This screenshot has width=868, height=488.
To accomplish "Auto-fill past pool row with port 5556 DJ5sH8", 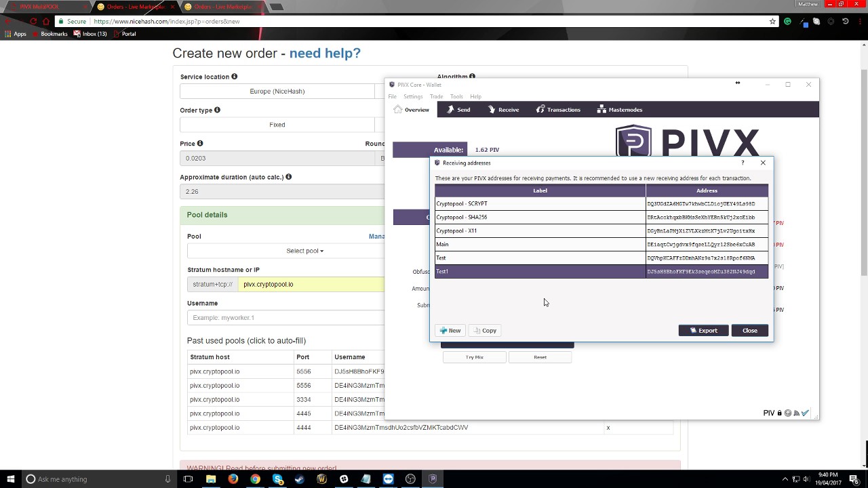I will tap(285, 371).
